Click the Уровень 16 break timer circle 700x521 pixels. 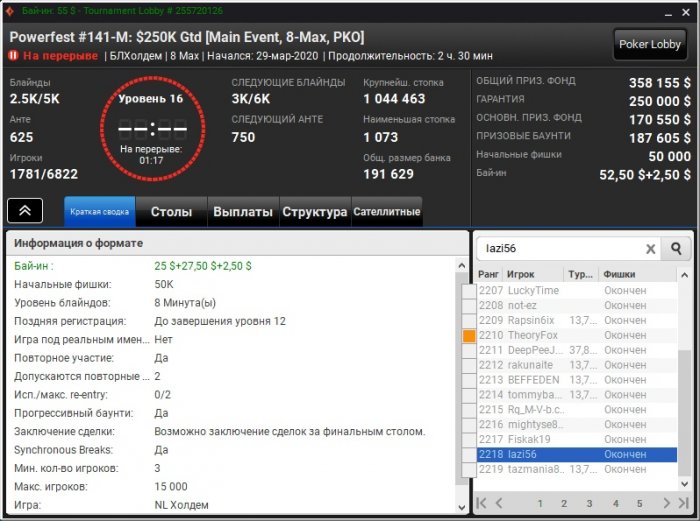coord(152,129)
